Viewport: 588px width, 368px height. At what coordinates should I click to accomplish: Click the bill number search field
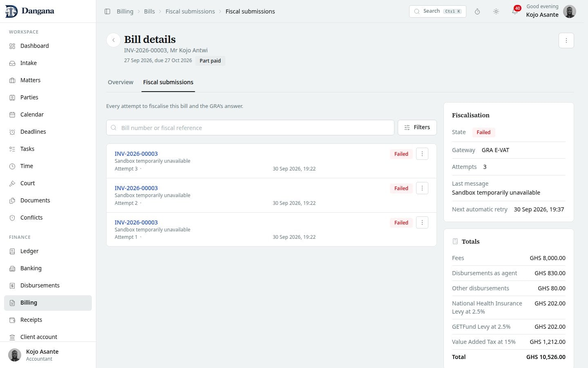pyautogui.click(x=250, y=128)
